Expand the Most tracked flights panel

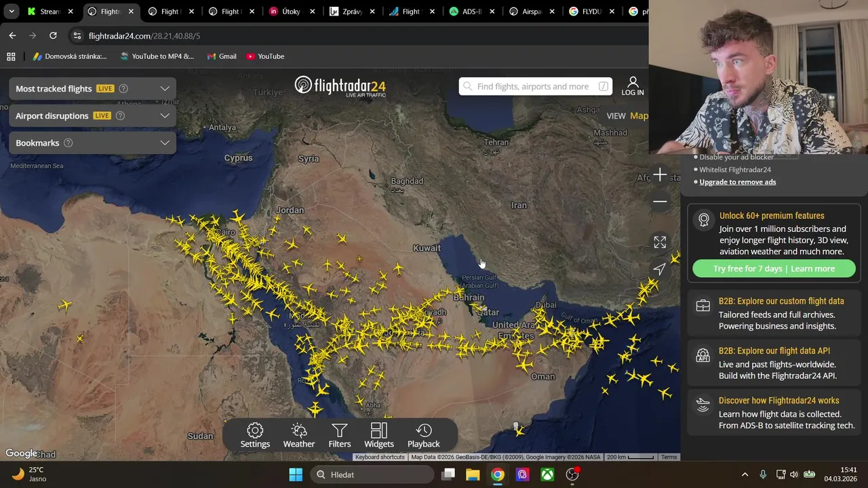click(165, 89)
